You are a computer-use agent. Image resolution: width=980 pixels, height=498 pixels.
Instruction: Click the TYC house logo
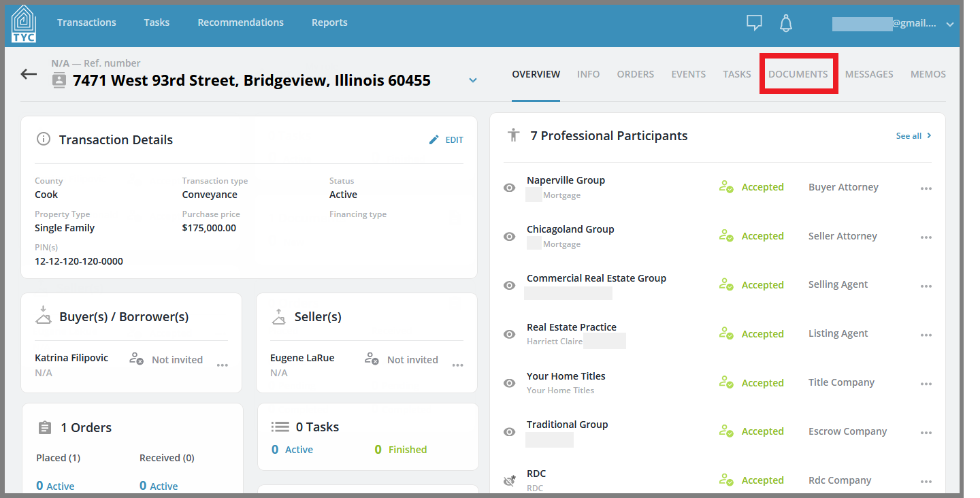pyautogui.click(x=24, y=24)
